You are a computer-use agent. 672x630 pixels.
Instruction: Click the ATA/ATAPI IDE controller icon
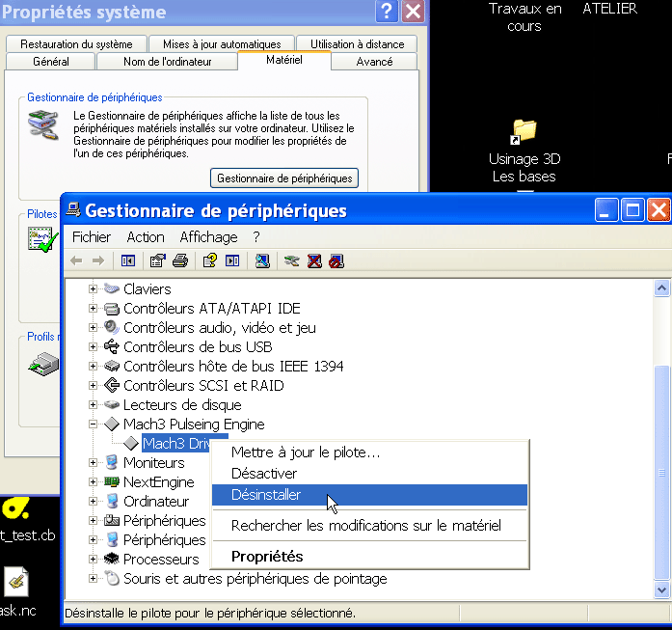[x=112, y=309]
